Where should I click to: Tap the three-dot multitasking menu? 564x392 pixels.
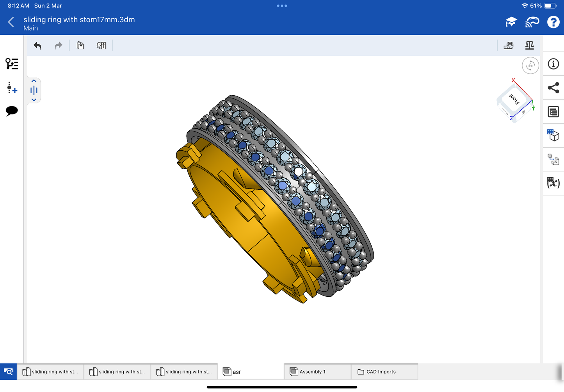(282, 6)
